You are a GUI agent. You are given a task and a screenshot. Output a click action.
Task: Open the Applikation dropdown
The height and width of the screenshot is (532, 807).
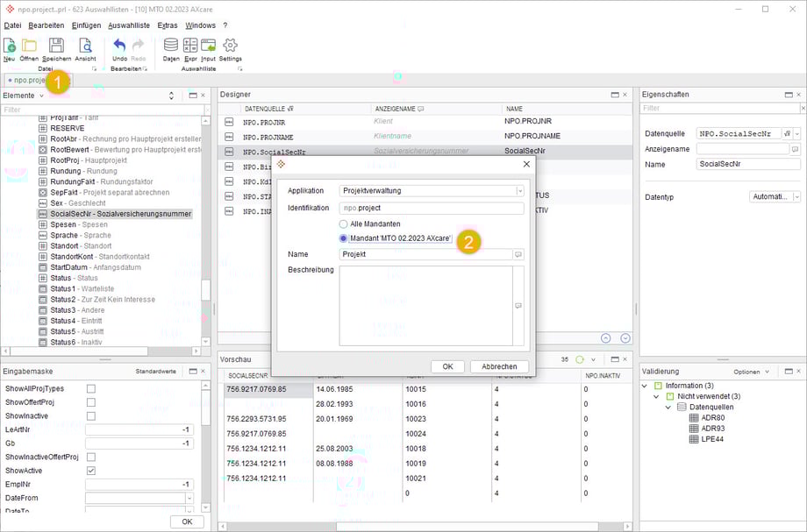[520, 191]
